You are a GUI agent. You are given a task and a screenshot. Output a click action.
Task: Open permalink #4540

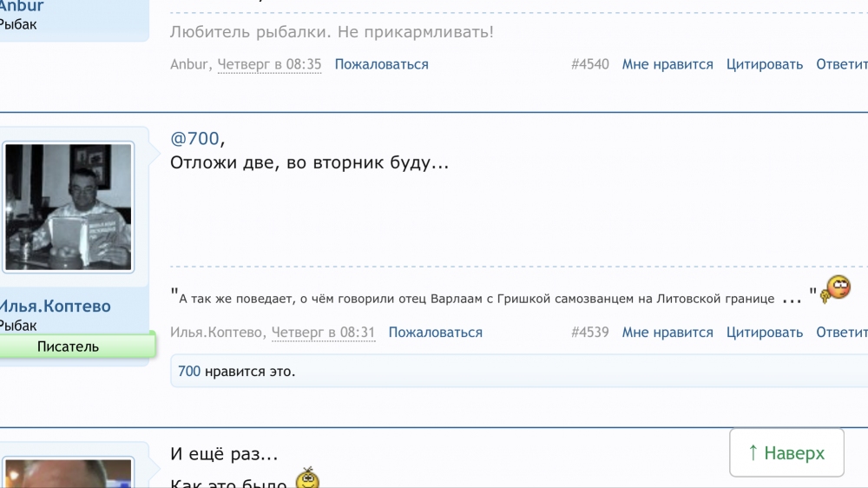pyautogui.click(x=590, y=64)
